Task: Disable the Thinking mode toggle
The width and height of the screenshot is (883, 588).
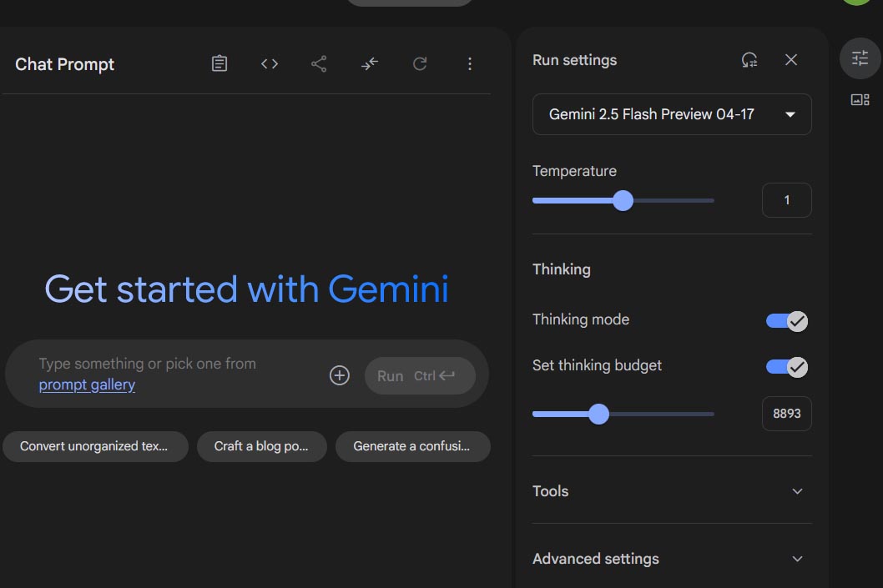Action: coord(786,320)
